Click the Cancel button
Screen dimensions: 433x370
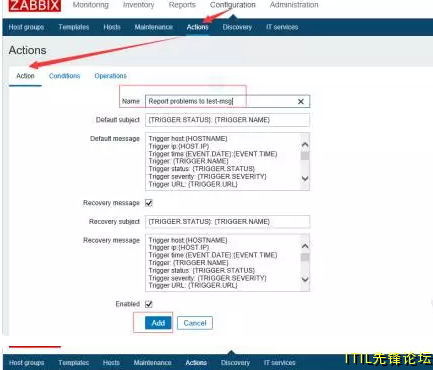[x=195, y=323]
